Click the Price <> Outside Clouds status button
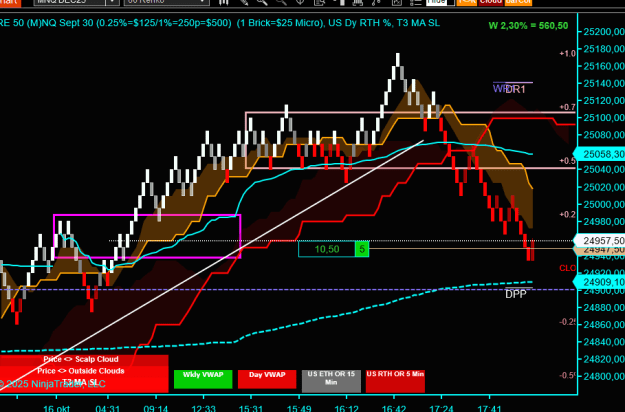 [x=84, y=371]
